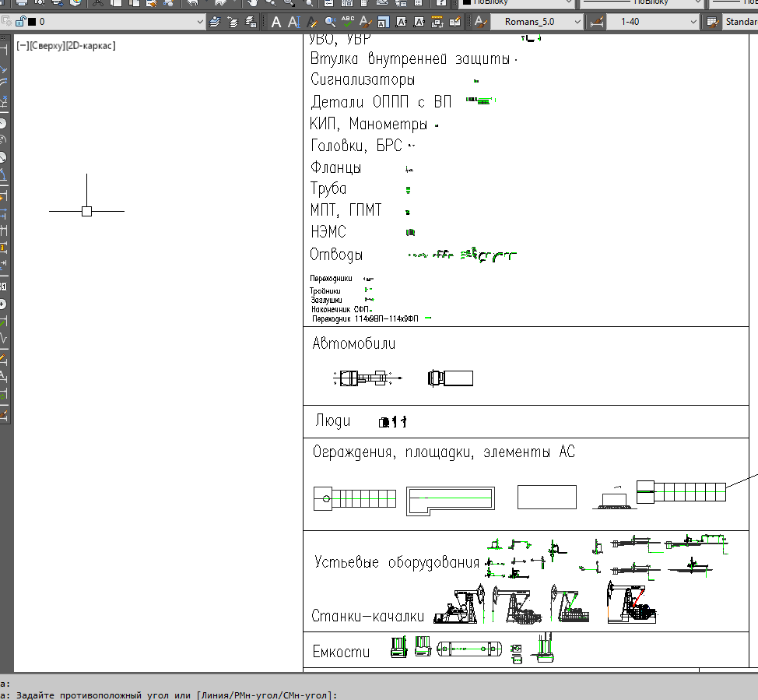Click the Автомобили heading text
The height and width of the screenshot is (700, 758).
[x=354, y=343]
